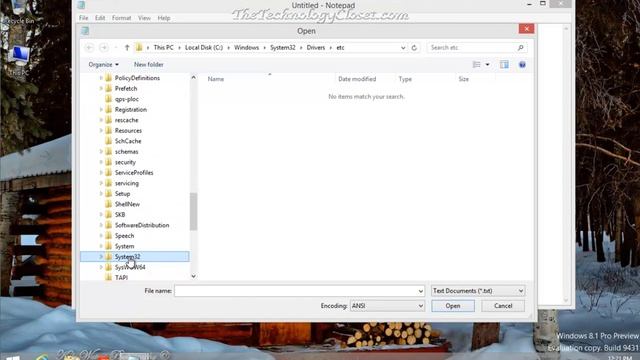Screen dimensions: 640x360
Task: Click the folder tree scrollbar thumb
Action: click(x=193, y=211)
